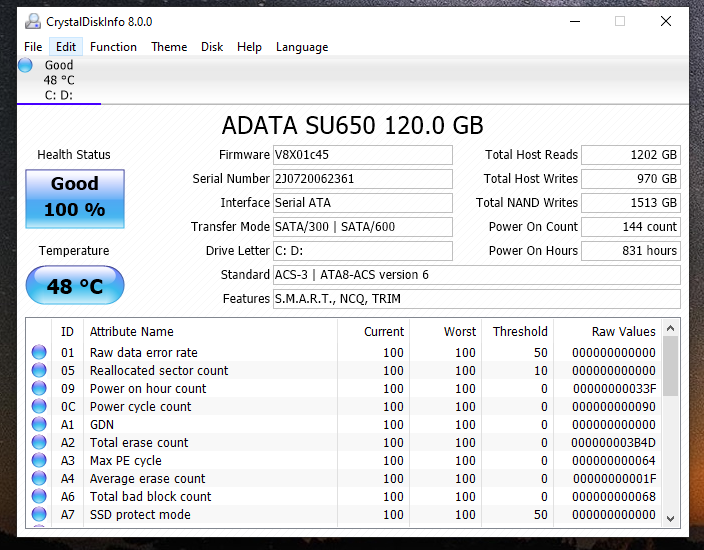Click status orb for Raw data error rate
This screenshot has height=550, width=704.
(x=39, y=352)
